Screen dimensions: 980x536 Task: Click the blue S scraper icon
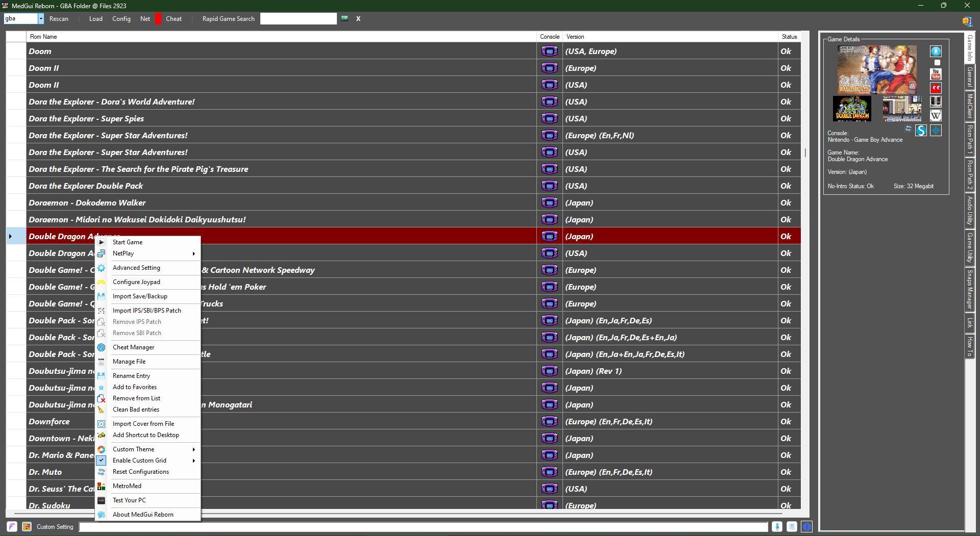pyautogui.click(x=921, y=131)
